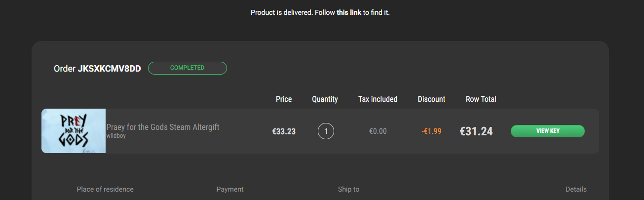
Task: Follow 'this link' to the delivered product
Action: click(x=349, y=12)
